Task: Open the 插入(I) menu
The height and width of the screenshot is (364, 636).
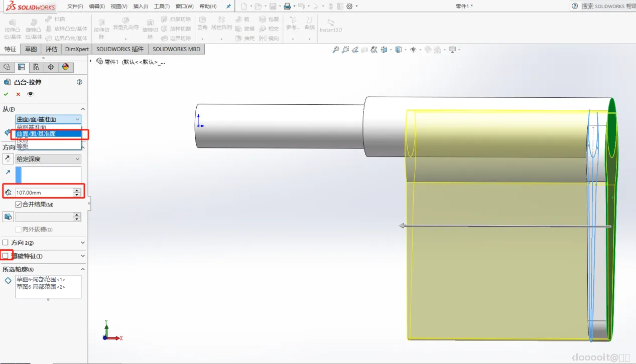Action: 141,7
